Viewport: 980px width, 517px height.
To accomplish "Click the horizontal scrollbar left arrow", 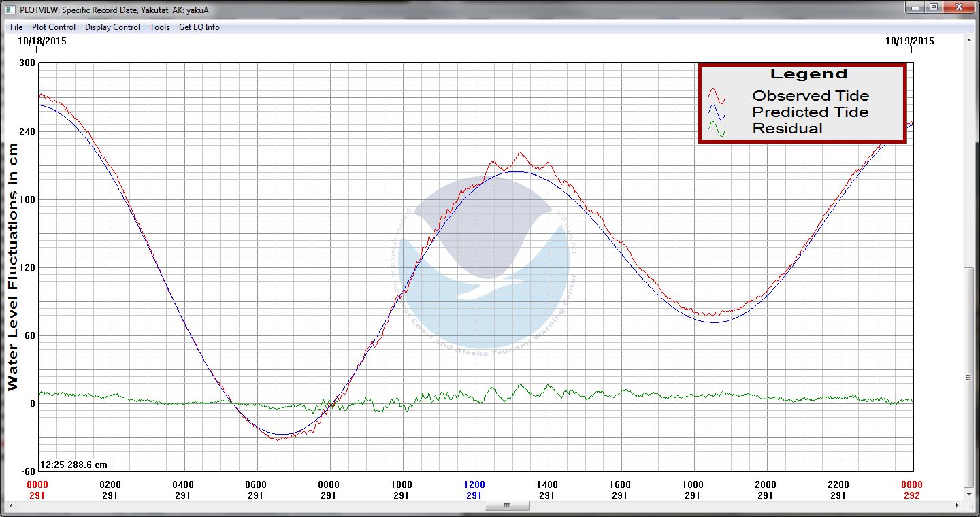I will 7,506.
